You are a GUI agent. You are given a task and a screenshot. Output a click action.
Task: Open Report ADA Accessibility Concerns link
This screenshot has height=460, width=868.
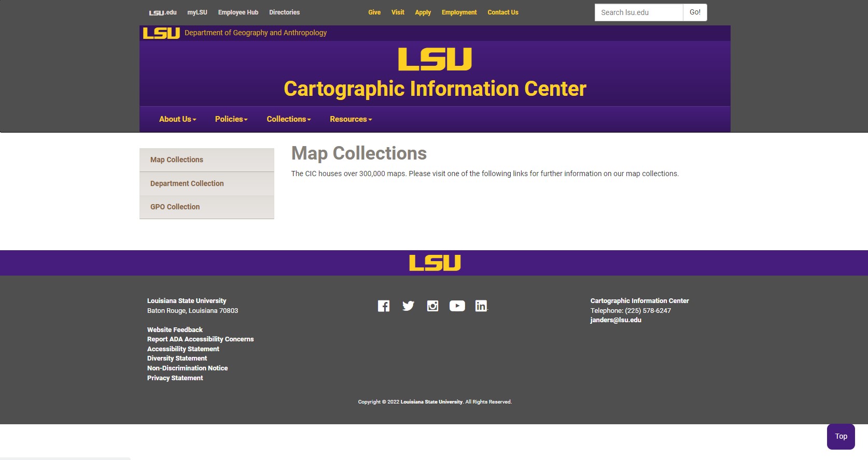click(x=200, y=339)
